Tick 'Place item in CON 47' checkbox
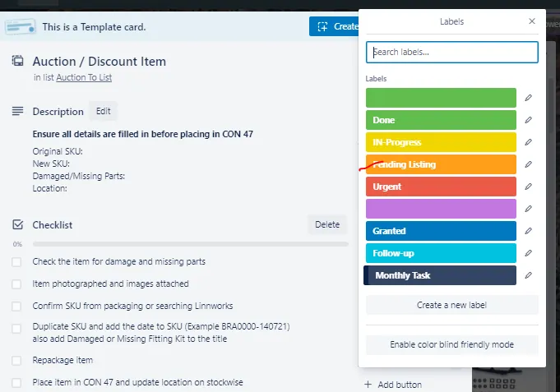 pyautogui.click(x=16, y=383)
